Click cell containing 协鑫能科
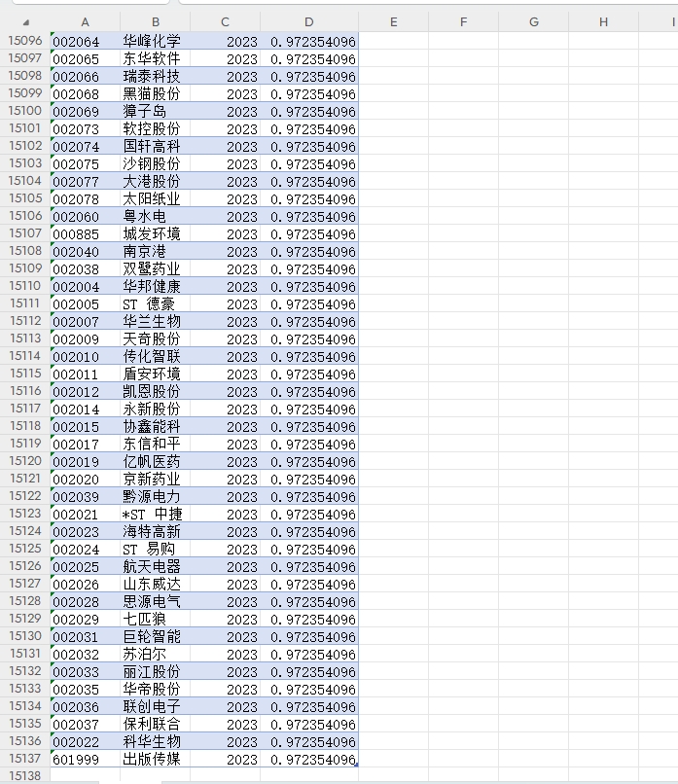The width and height of the screenshot is (678, 784). click(155, 425)
